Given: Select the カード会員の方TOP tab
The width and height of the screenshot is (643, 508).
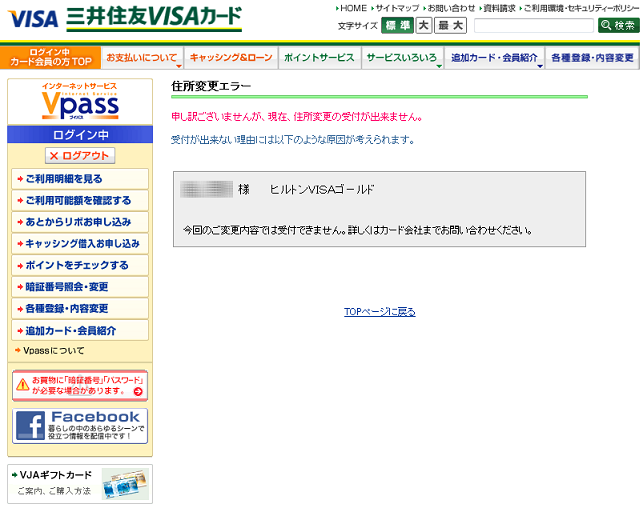Looking at the screenshot, I should pos(50,57).
